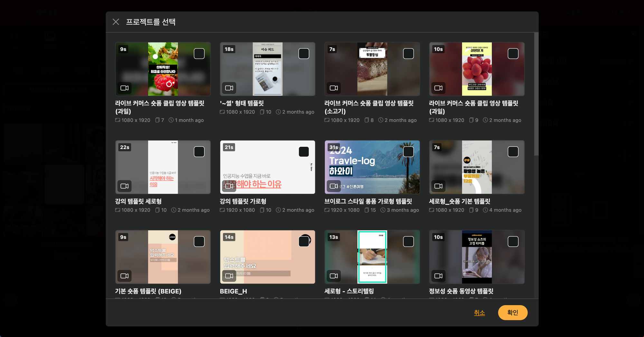Click video icon on 브이로그 Travel-log thumbnail

[x=334, y=186]
